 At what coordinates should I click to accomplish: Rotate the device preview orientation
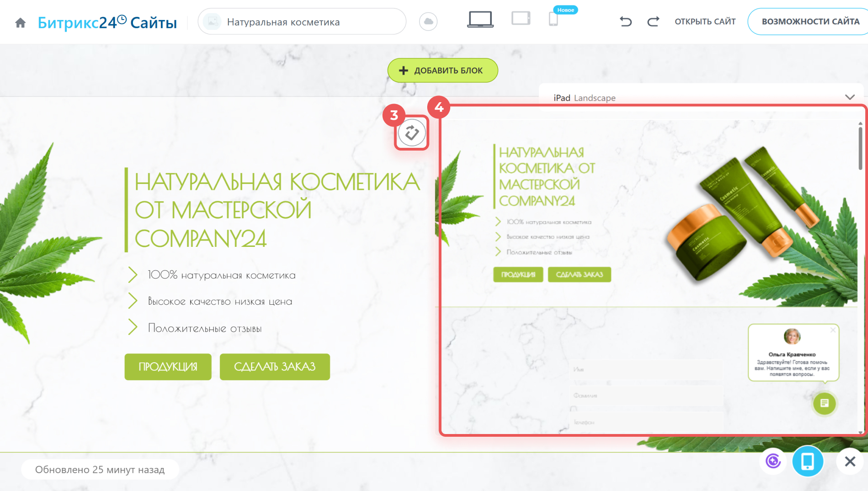[411, 133]
